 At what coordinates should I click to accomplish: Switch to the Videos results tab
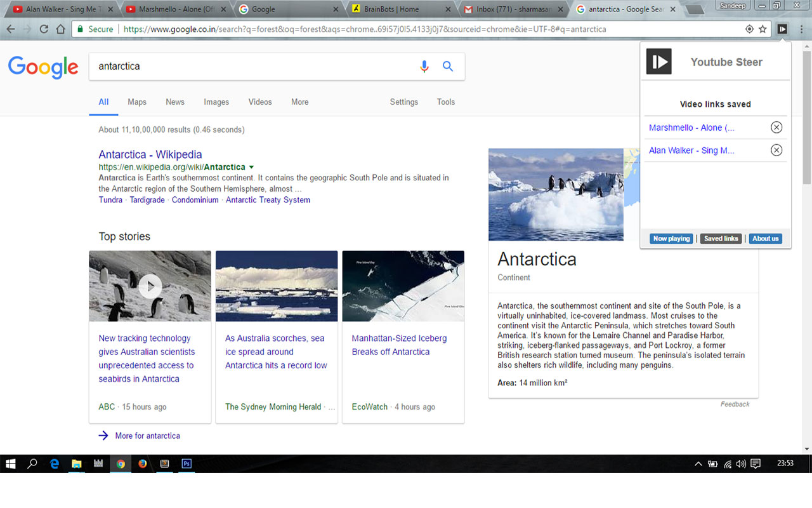tap(260, 102)
